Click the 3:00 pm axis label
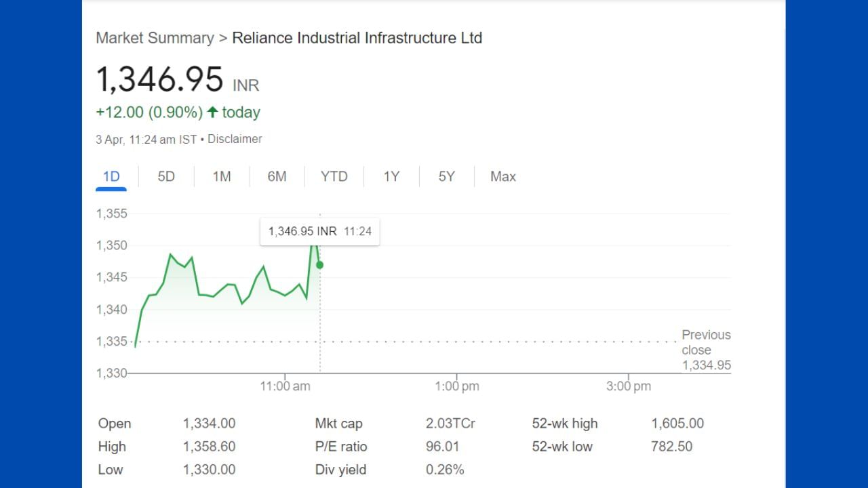The image size is (868, 488). coord(629,386)
